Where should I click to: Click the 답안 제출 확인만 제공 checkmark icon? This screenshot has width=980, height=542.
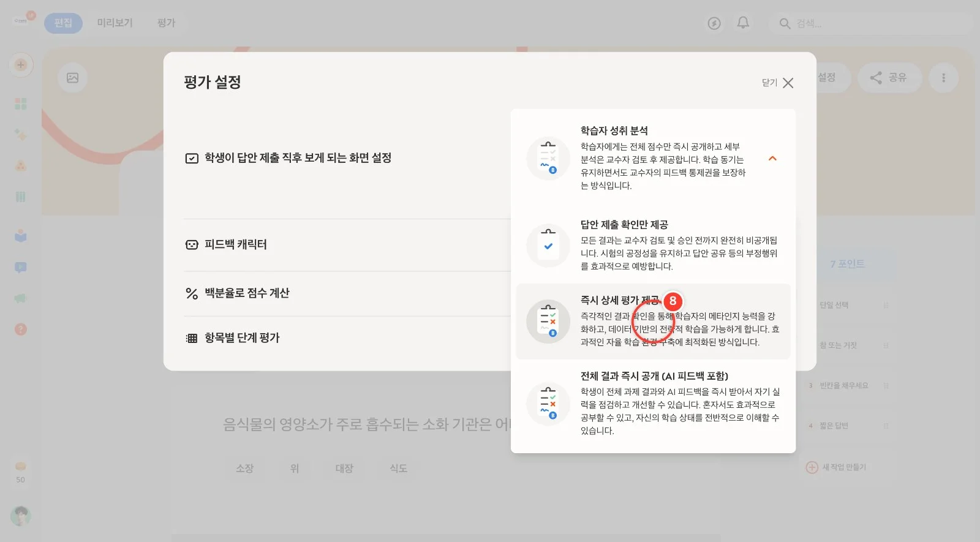coord(548,246)
